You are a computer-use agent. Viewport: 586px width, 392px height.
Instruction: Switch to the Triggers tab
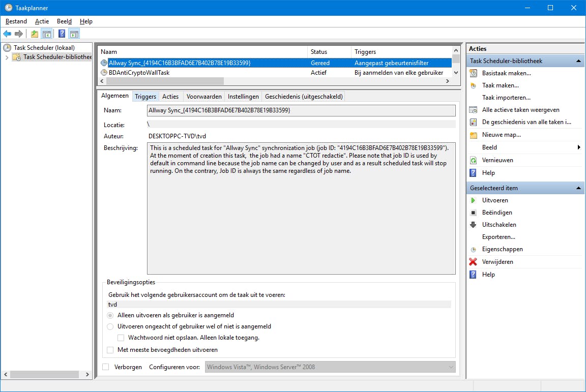tap(145, 97)
